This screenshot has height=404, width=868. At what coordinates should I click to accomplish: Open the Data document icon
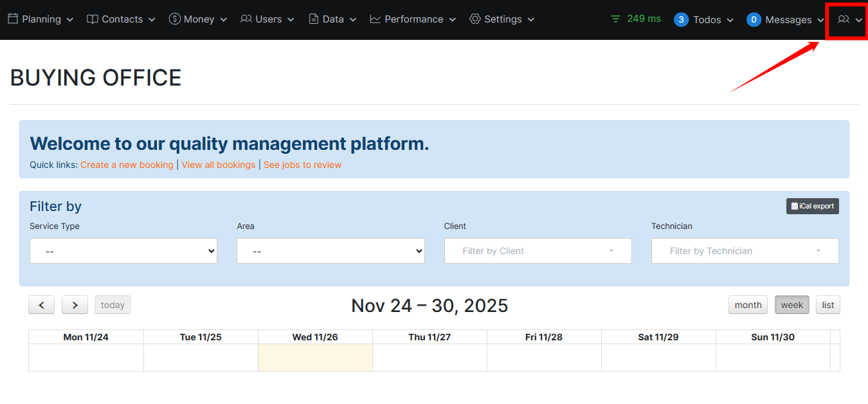click(x=314, y=19)
